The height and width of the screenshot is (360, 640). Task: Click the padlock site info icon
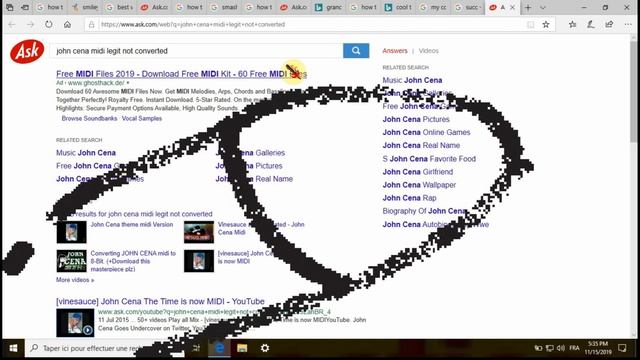coord(91,24)
